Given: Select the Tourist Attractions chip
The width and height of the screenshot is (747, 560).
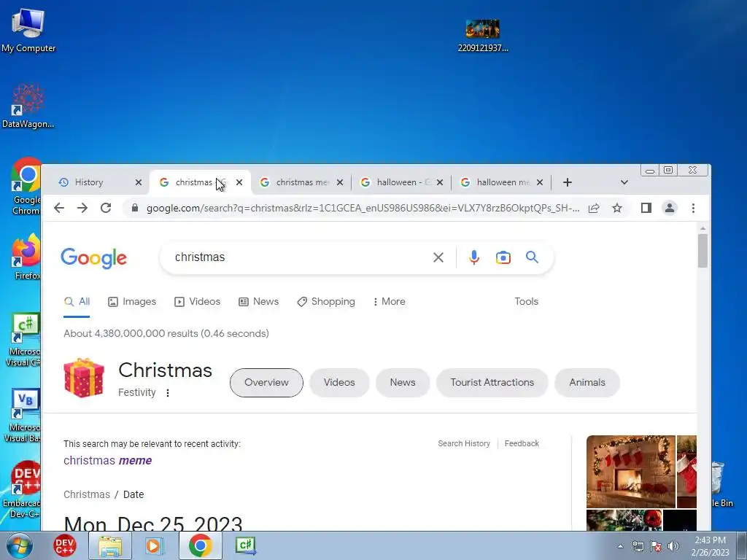Looking at the screenshot, I should coord(492,382).
